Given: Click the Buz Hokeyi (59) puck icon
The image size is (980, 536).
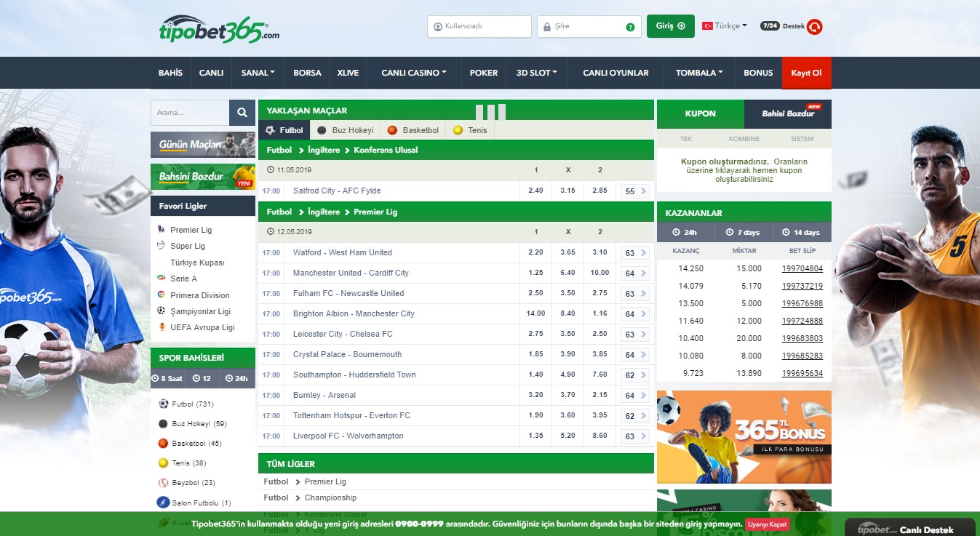Looking at the screenshot, I should (163, 423).
